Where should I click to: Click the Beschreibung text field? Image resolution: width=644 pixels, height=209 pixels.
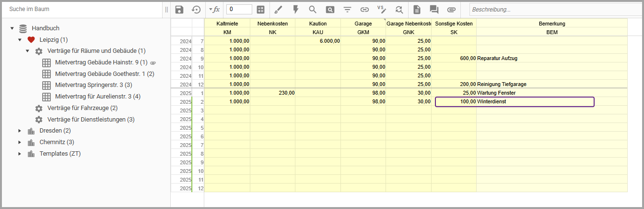pyautogui.click(x=554, y=9)
